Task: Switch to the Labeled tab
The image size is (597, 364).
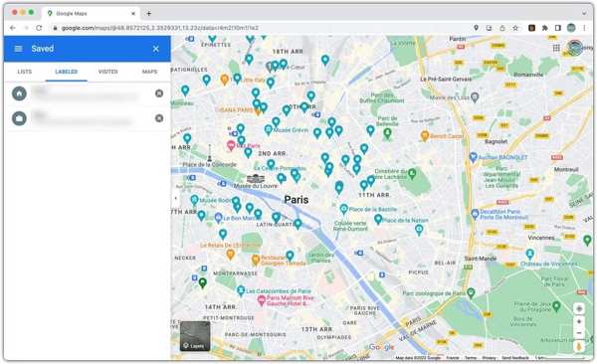Action: tap(67, 72)
